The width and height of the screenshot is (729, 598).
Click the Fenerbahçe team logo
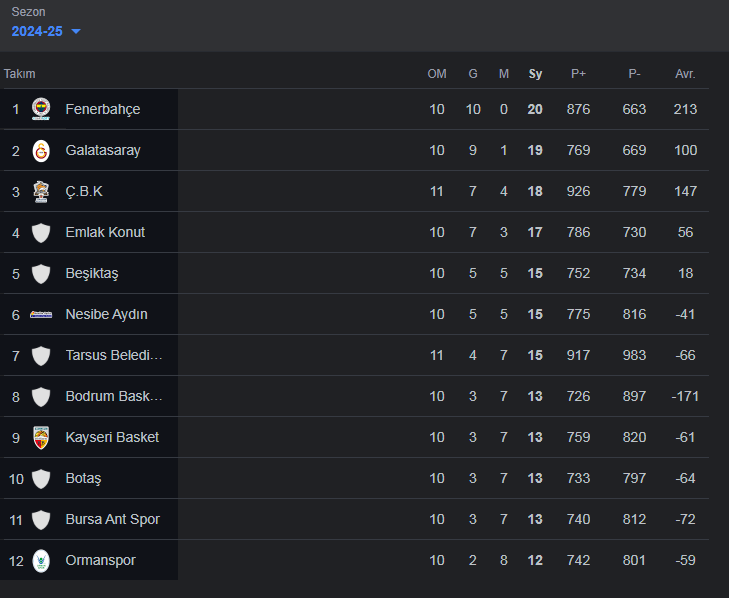click(41, 109)
